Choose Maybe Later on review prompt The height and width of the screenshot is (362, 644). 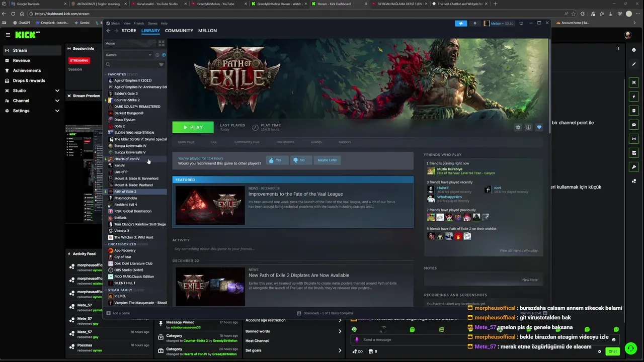tap(327, 160)
